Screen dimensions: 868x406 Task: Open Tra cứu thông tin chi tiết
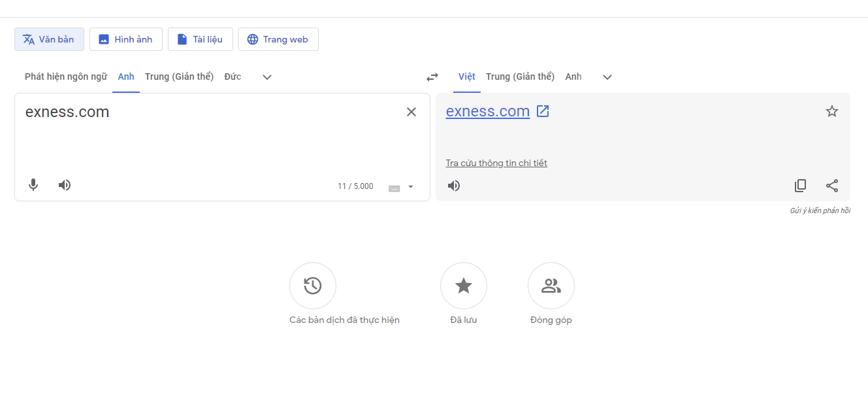tap(496, 163)
